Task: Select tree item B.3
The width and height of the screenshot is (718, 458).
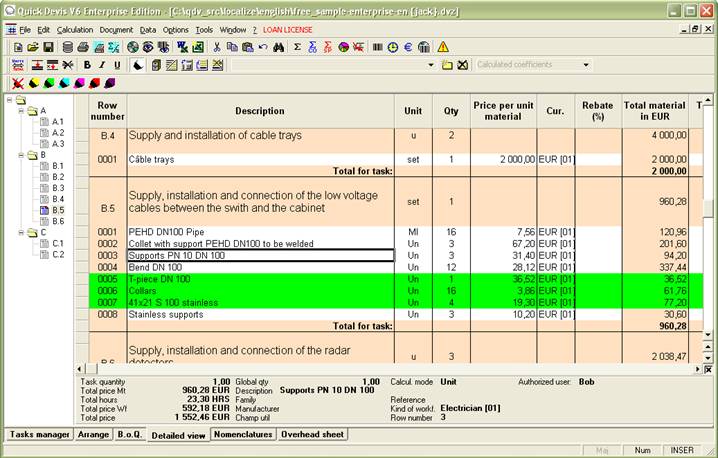Action: tap(58, 188)
